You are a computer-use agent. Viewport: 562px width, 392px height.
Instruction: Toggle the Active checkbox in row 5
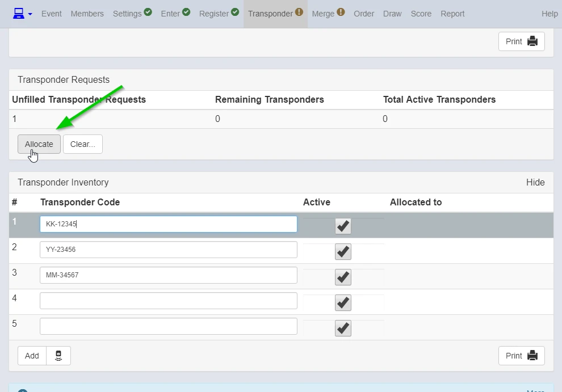[x=343, y=328]
